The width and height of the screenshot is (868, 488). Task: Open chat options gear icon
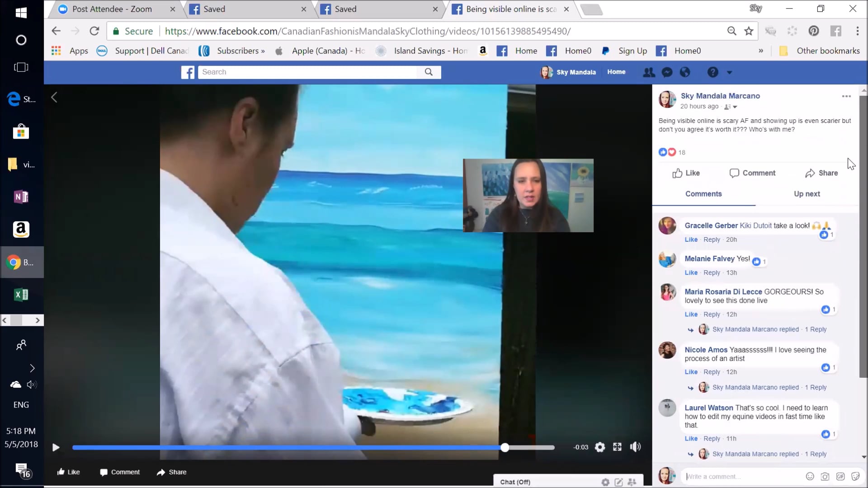(x=605, y=482)
